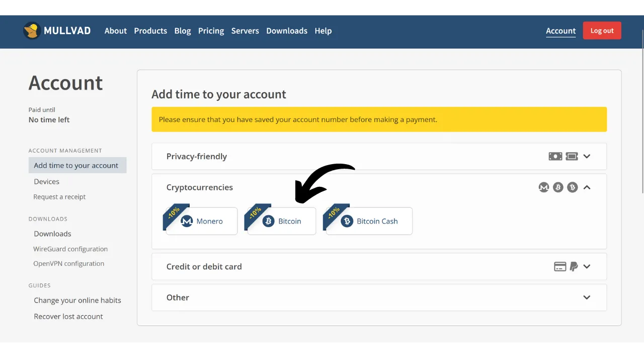The image size is (644, 358).
Task: Click the credit card icon
Action: 560,267
